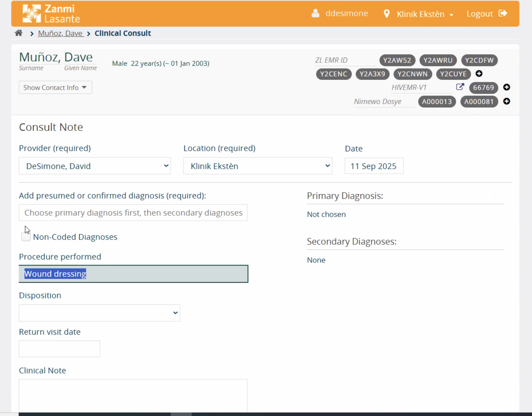Add another ZL EMR ID with plus icon

click(479, 74)
